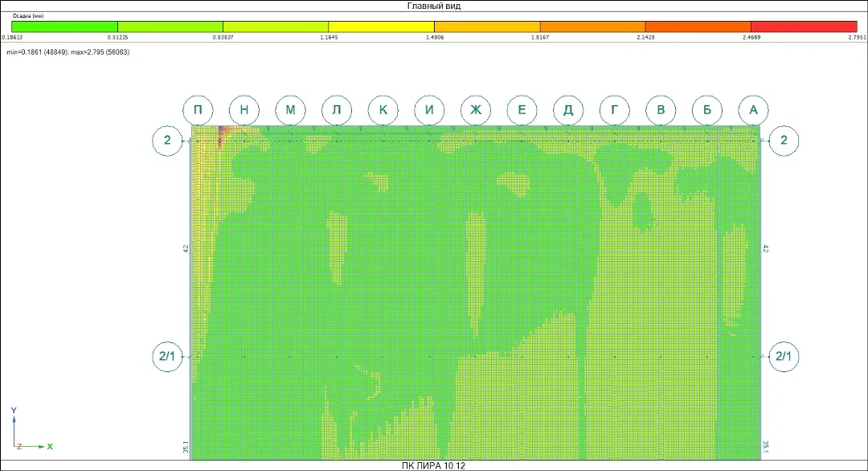
Task: Select the legend value 1.8167
Action: pos(540,37)
